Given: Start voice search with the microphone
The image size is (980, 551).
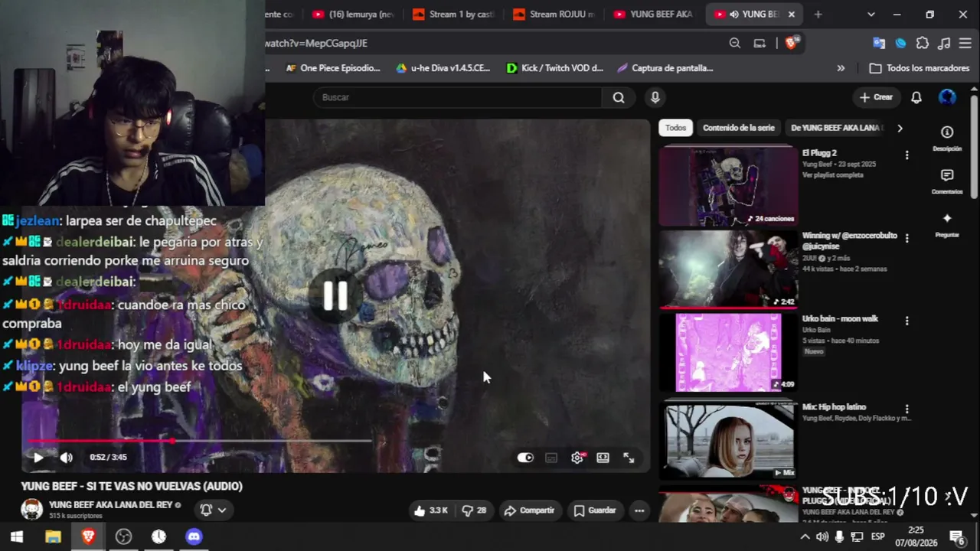Looking at the screenshot, I should [655, 97].
